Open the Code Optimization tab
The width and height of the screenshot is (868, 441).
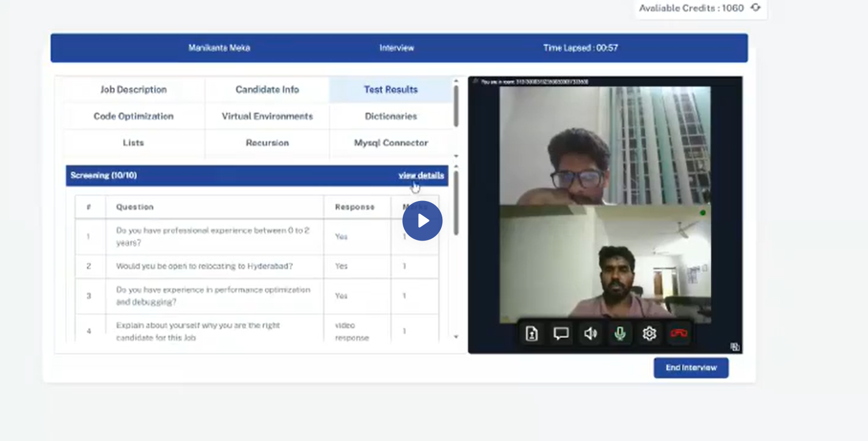coord(134,116)
